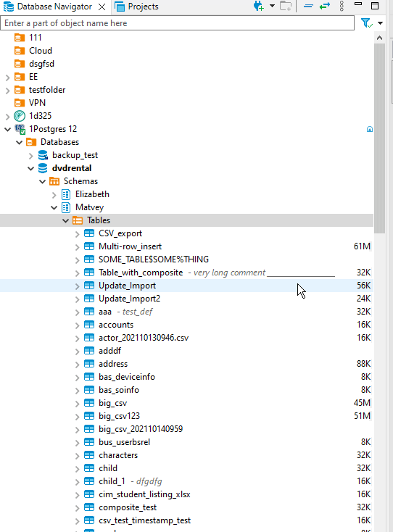Click the 61M size of Multi-row_insert

[362, 246]
